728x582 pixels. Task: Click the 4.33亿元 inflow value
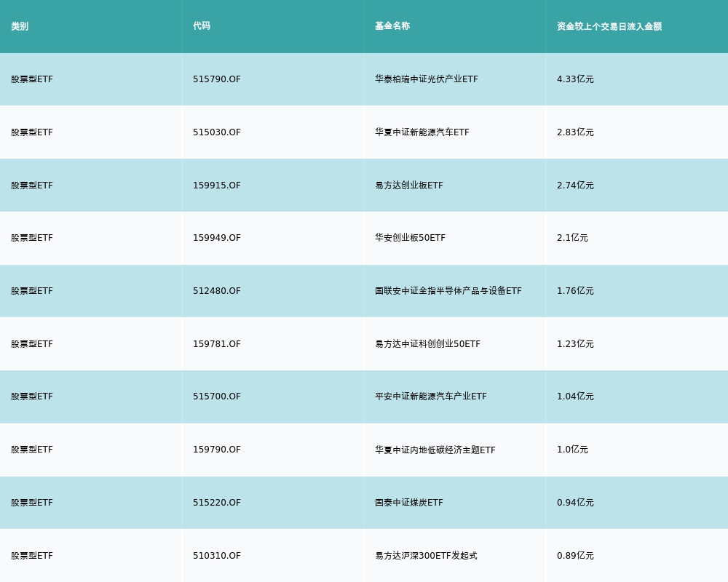point(575,79)
